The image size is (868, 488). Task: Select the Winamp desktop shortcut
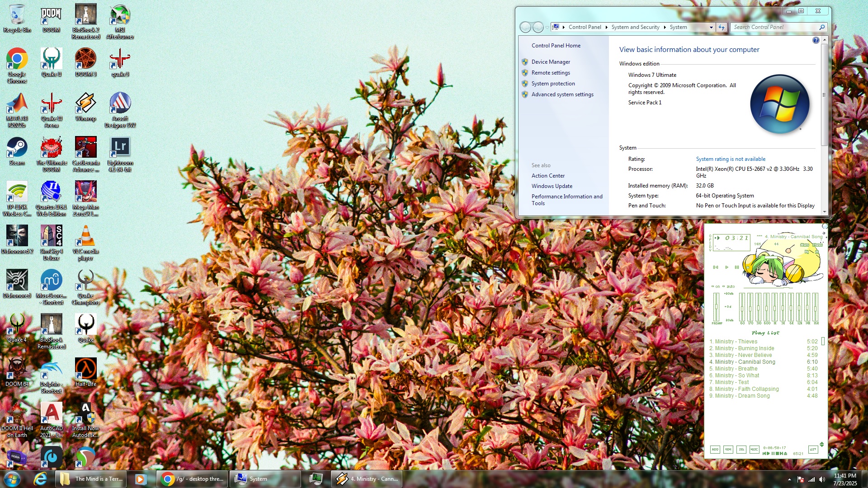[85, 107]
